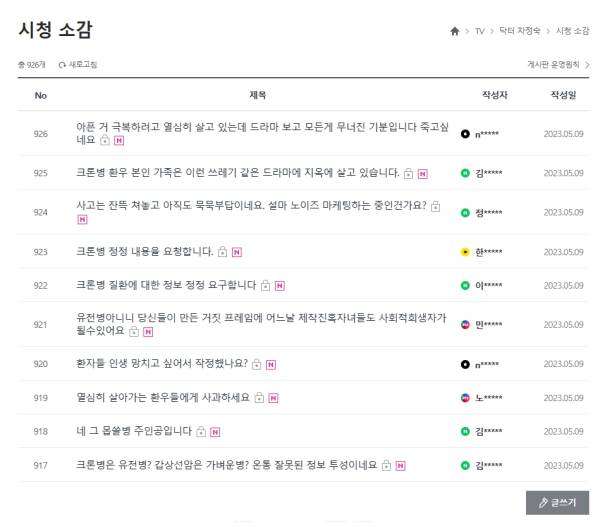Click the refresh icon next to 새로고침

coord(62,65)
